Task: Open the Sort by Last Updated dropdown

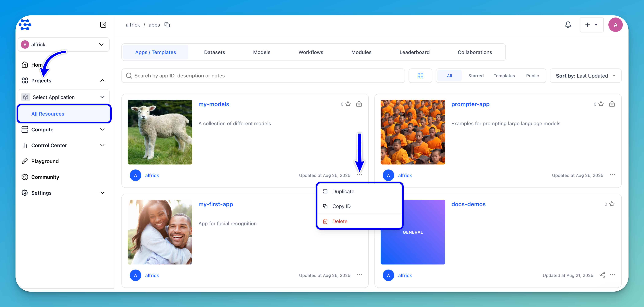Action: pyautogui.click(x=585, y=76)
